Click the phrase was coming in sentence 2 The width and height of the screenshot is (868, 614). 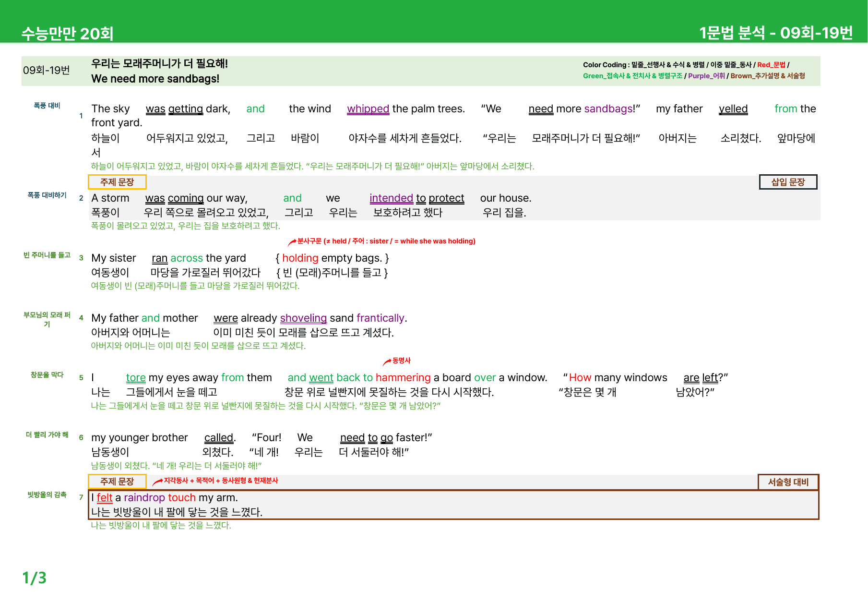click(175, 198)
